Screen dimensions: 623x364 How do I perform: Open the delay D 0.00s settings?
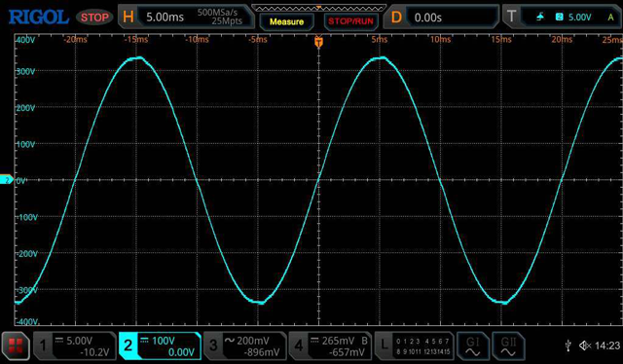coord(441,18)
